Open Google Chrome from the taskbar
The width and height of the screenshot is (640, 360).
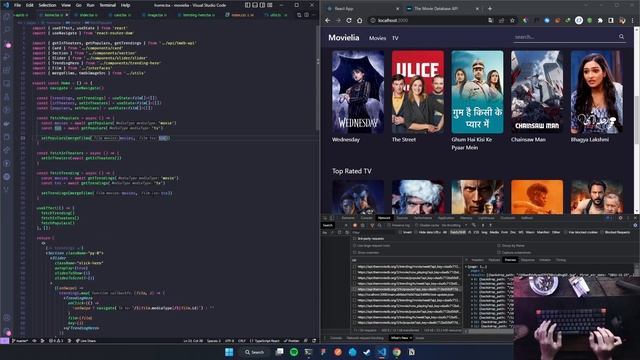(397, 352)
